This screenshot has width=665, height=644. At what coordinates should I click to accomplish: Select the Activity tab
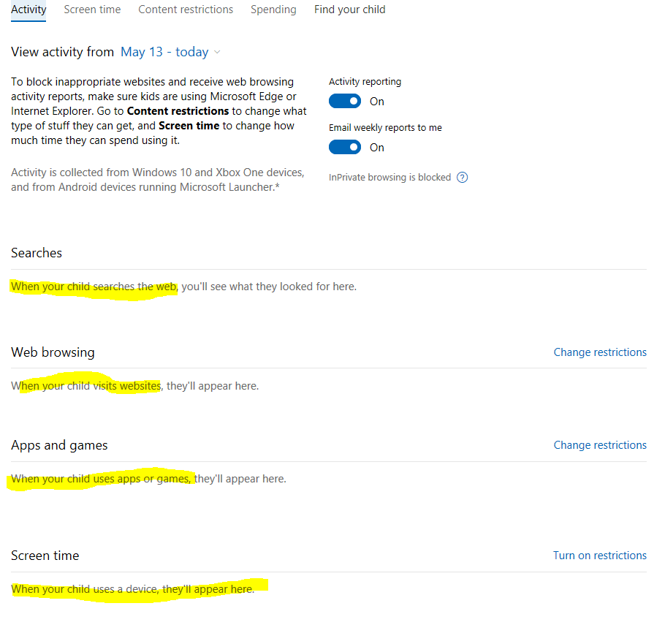pos(28,10)
